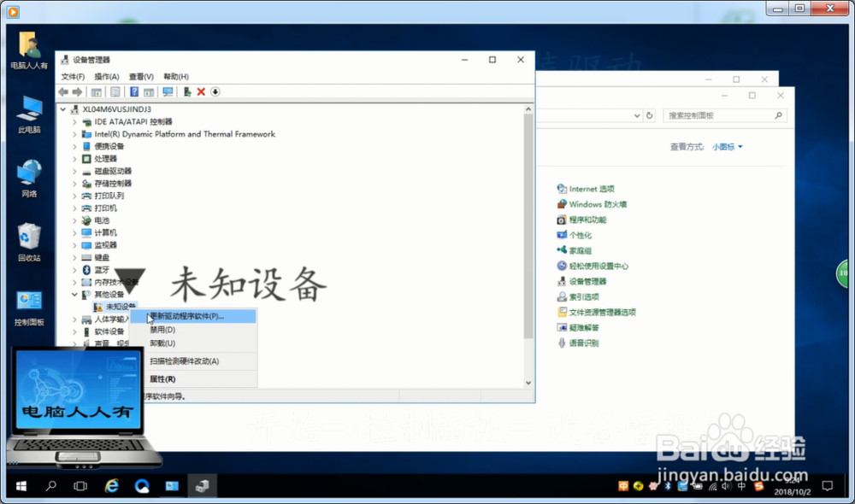Expand the 电池 node
Viewport: 855px width, 504px height.
click(74, 220)
